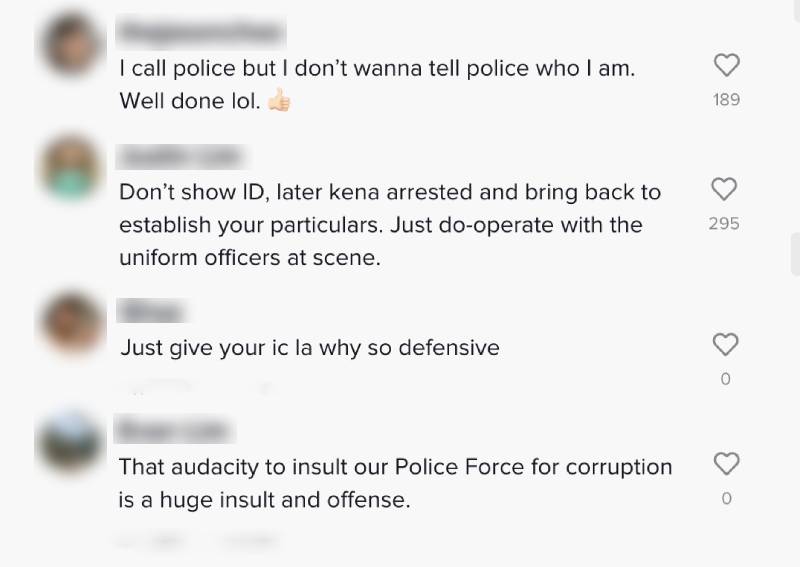800x567 pixels.
Task: Like the "That audacity to insult" comment
Action: pos(726,464)
